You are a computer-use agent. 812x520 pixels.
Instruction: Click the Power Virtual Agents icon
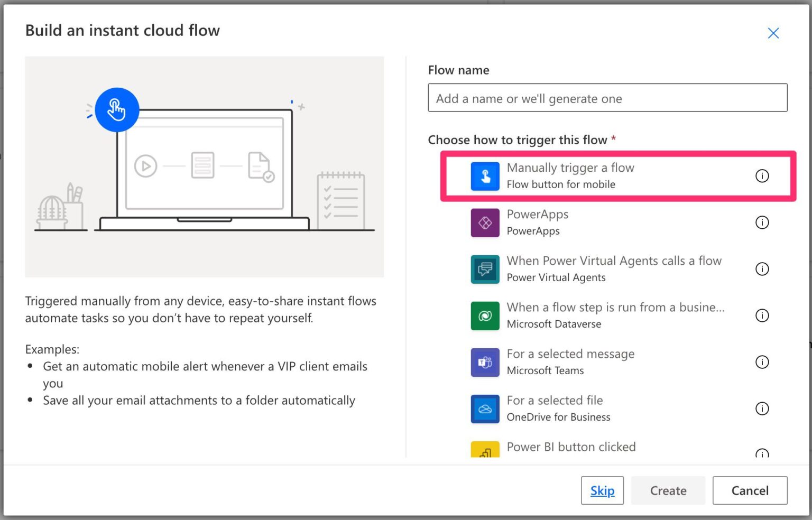[x=485, y=269]
